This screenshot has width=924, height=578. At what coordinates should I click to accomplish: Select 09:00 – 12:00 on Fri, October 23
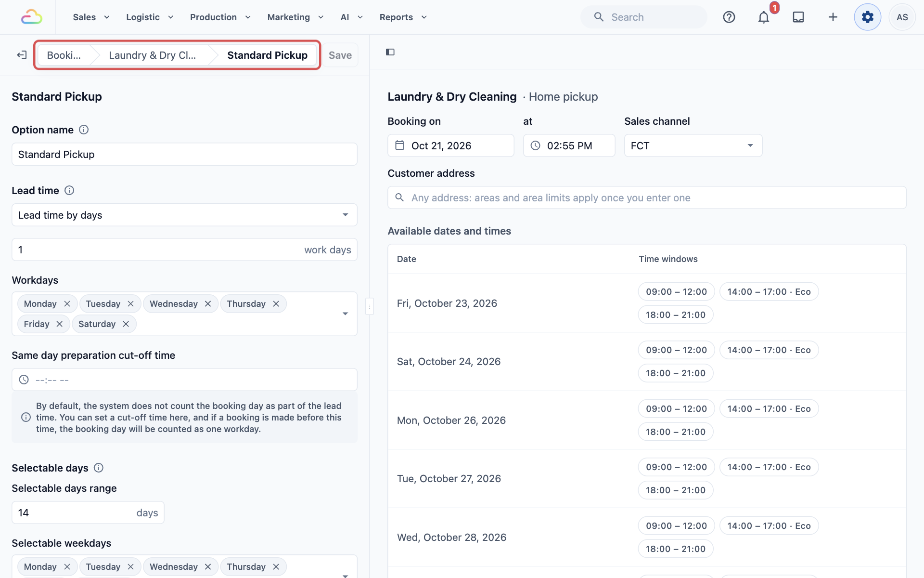(676, 291)
